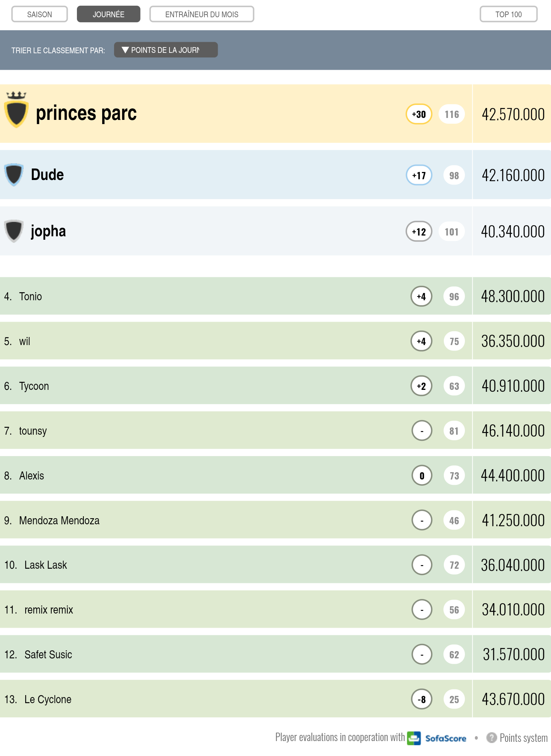Click the -8 points badge for Le Cyclone
The image size is (551, 756).
(x=422, y=699)
